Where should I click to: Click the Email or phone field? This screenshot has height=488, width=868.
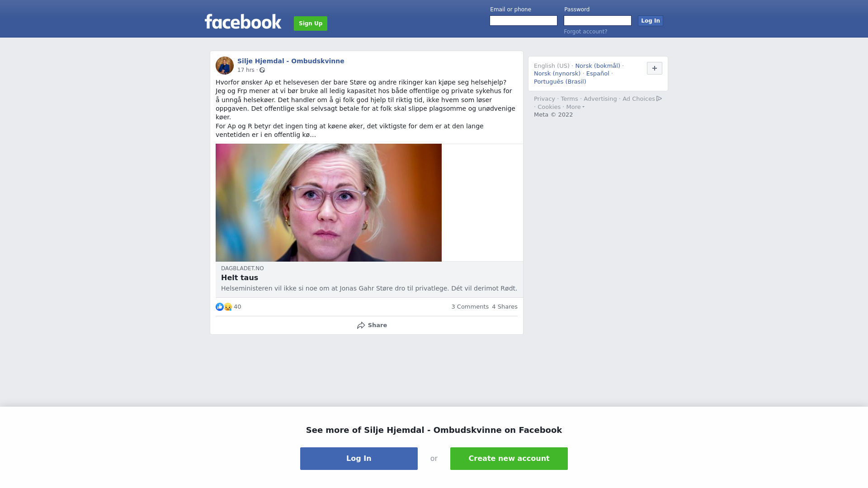coord(524,21)
